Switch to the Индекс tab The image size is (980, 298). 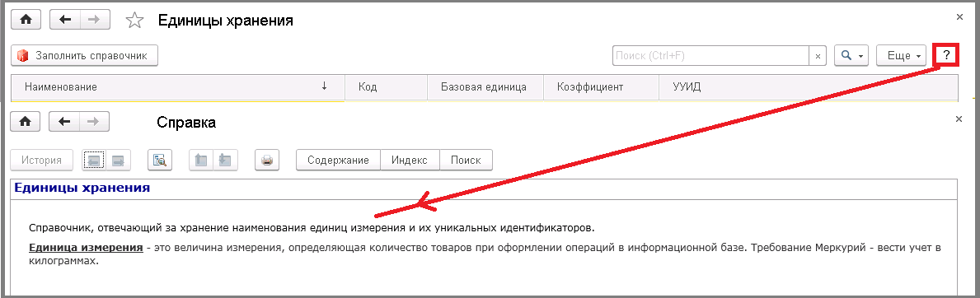410,160
